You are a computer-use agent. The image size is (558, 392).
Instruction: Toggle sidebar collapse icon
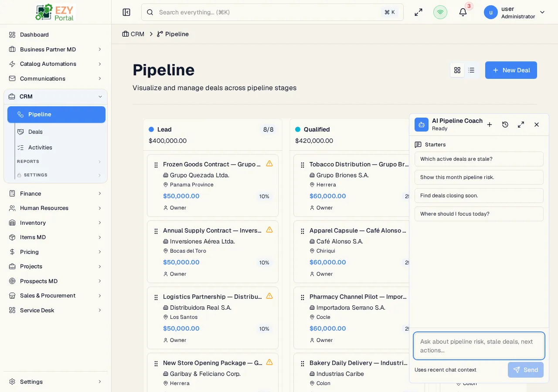coord(126,12)
